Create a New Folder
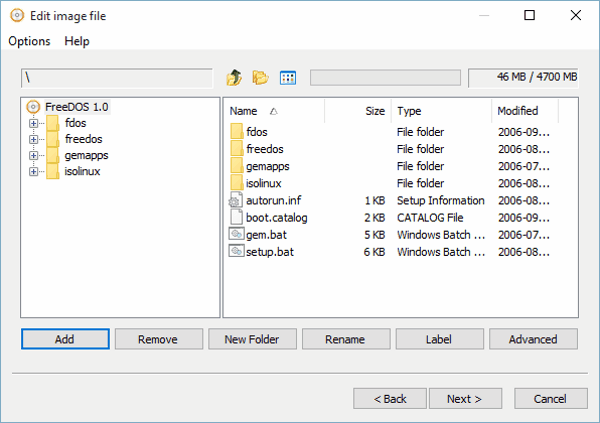The width and height of the screenshot is (600, 423). (252, 339)
